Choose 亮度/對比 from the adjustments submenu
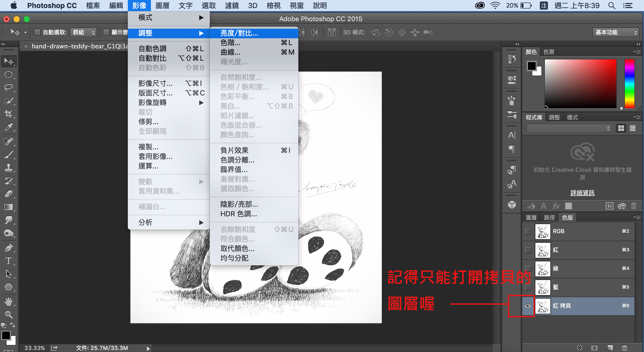This screenshot has height=352, width=644. tap(239, 33)
